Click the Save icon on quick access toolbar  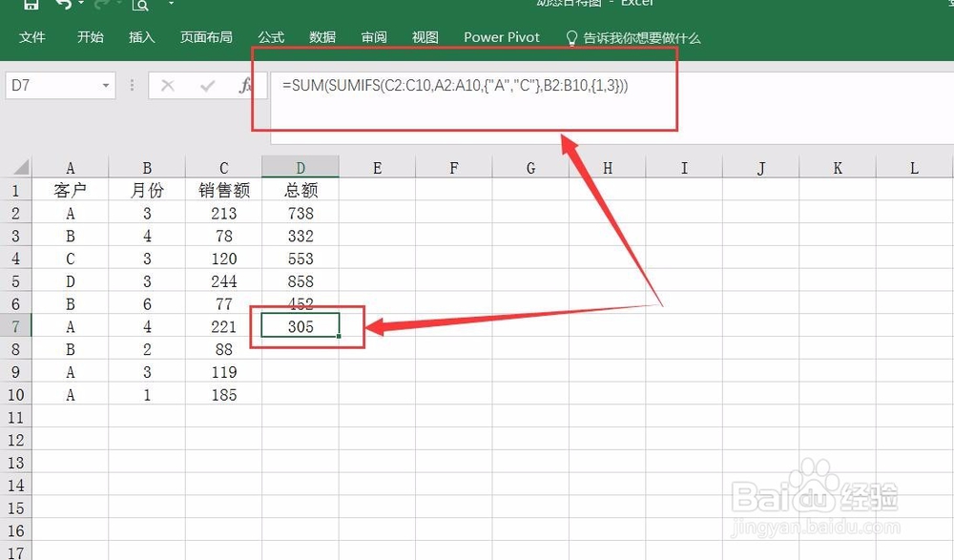(x=31, y=5)
